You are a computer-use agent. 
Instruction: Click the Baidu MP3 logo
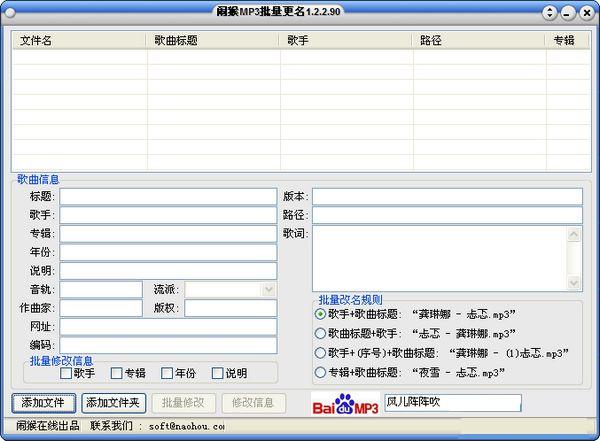click(345, 403)
